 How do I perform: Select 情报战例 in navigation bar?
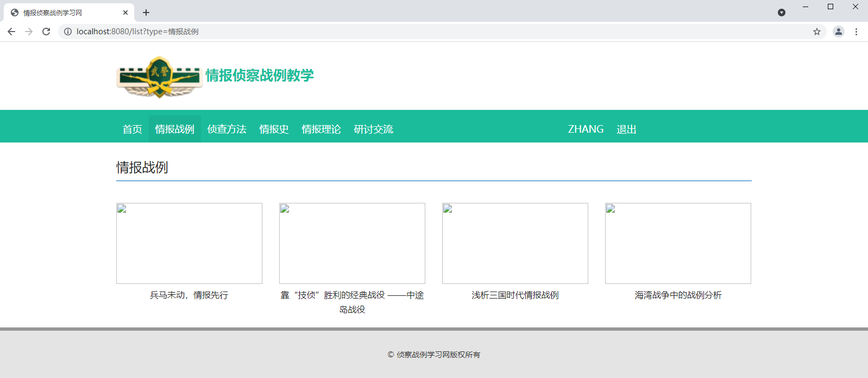pos(175,129)
